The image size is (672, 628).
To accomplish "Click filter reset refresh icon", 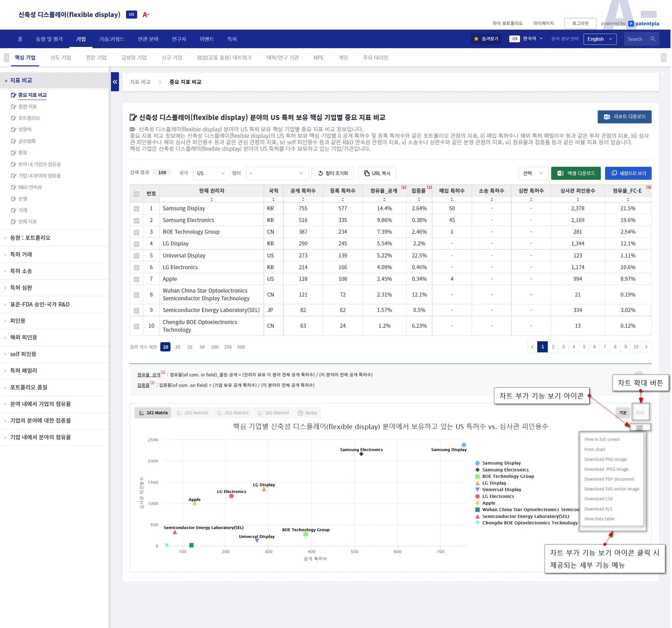I will click(x=321, y=173).
